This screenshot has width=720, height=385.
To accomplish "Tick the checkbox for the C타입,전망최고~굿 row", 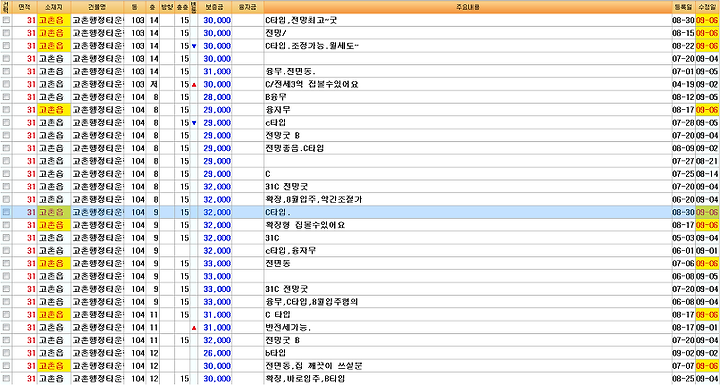I will pyautogui.click(x=6, y=20).
